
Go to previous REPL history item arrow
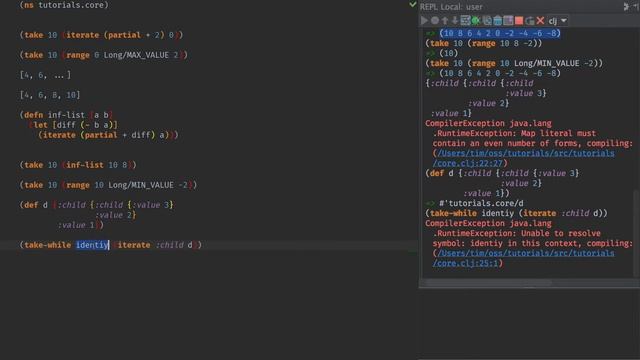coord(445,20)
